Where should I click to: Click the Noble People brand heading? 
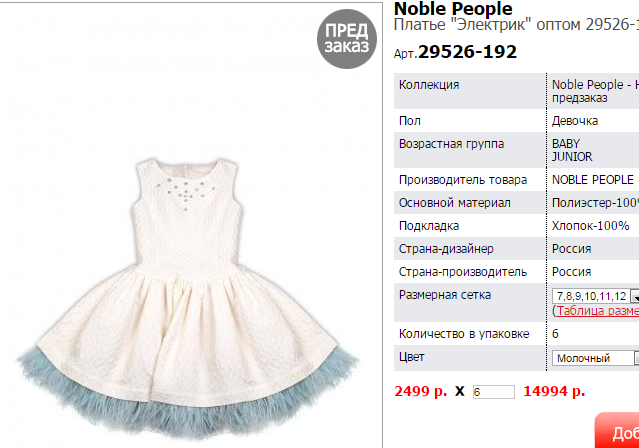(453, 9)
